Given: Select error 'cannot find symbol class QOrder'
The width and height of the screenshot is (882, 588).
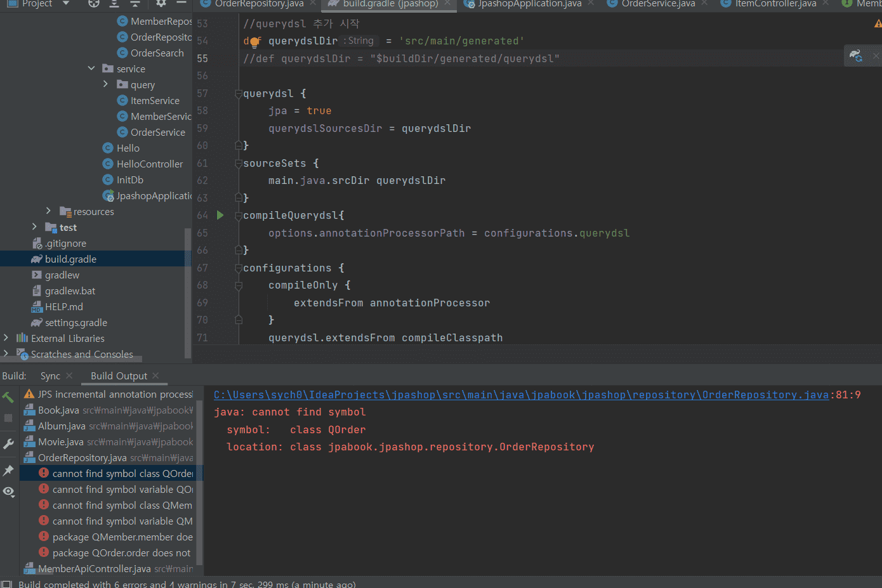Looking at the screenshot, I should click(x=111, y=473).
